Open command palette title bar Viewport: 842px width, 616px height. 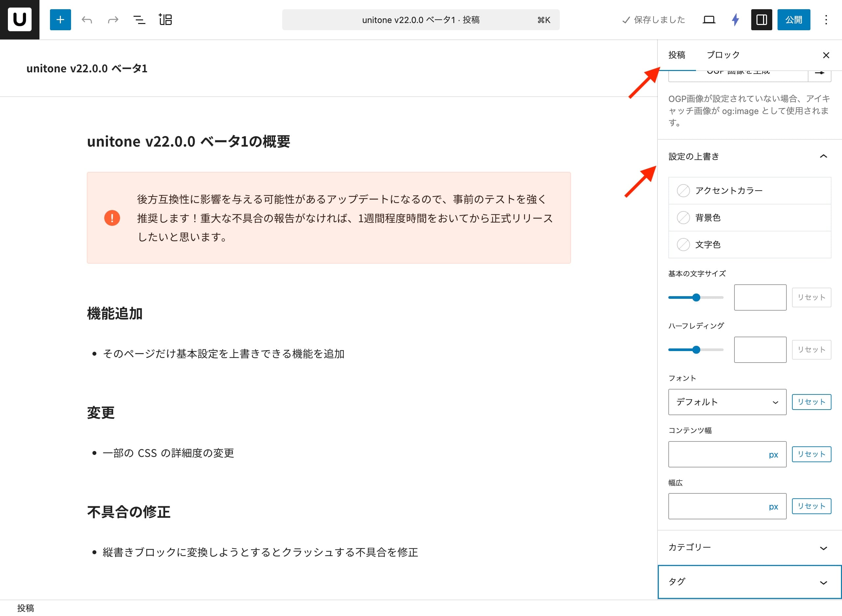[x=420, y=20]
